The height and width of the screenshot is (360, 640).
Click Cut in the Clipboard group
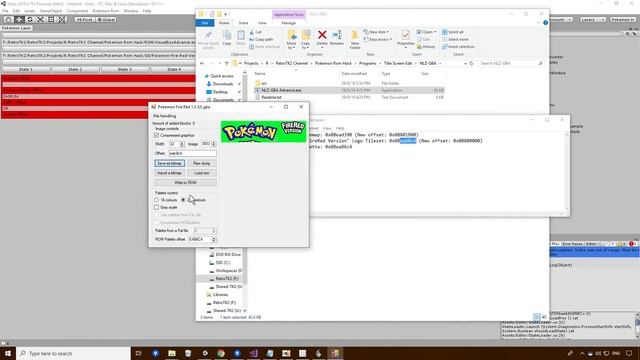click(x=256, y=32)
